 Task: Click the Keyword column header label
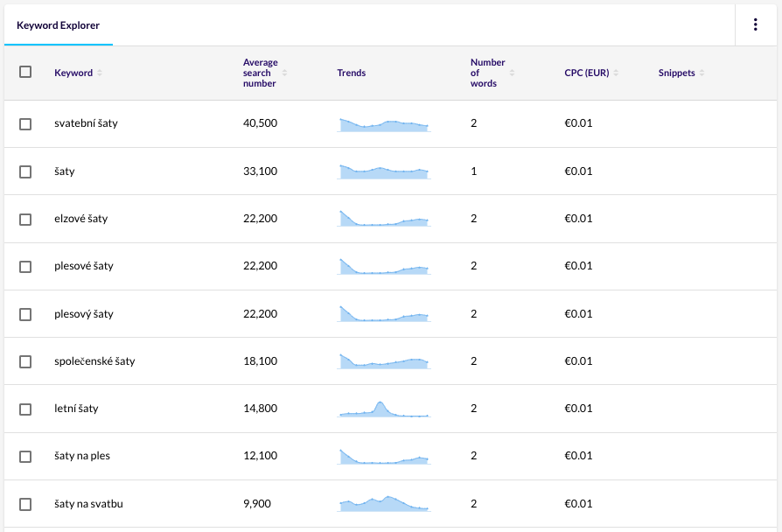pos(73,73)
